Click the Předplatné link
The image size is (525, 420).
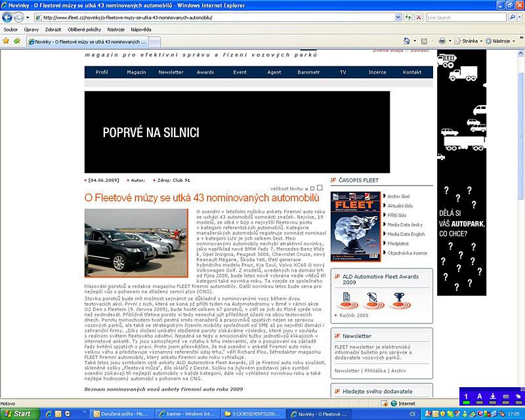398,243
